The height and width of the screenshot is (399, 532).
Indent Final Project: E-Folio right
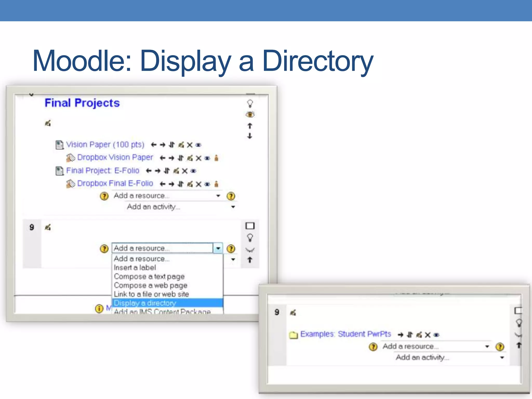158,171
